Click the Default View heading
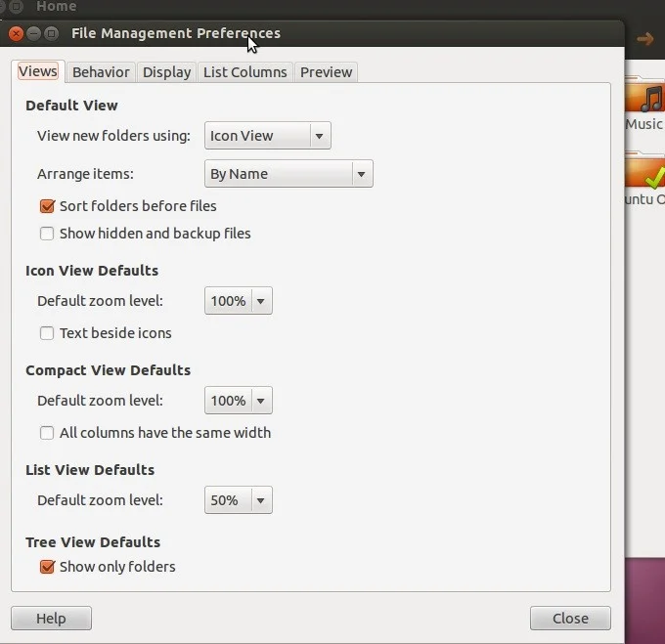 (x=71, y=106)
